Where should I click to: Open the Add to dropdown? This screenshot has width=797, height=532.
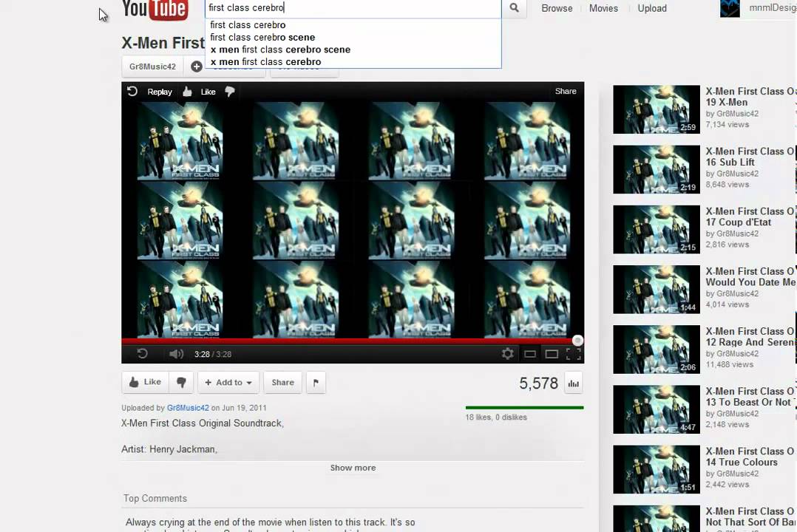[228, 382]
